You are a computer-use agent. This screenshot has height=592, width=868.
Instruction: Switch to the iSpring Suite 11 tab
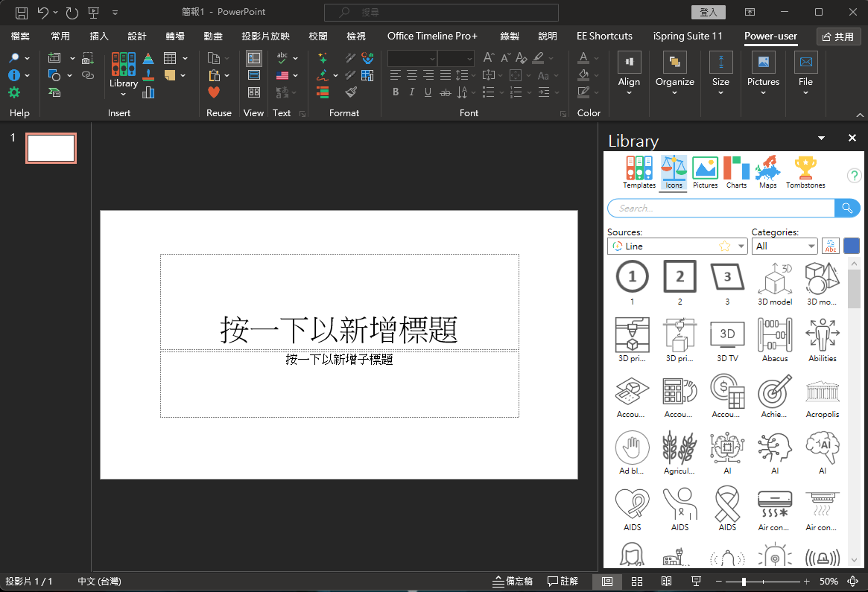tap(688, 36)
